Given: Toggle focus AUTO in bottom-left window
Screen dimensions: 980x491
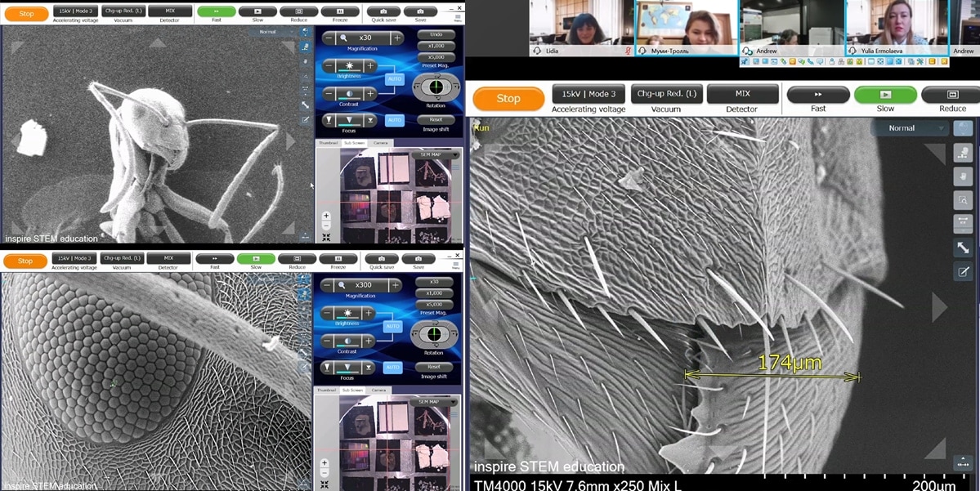Looking at the screenshot, I should [393, 368].
